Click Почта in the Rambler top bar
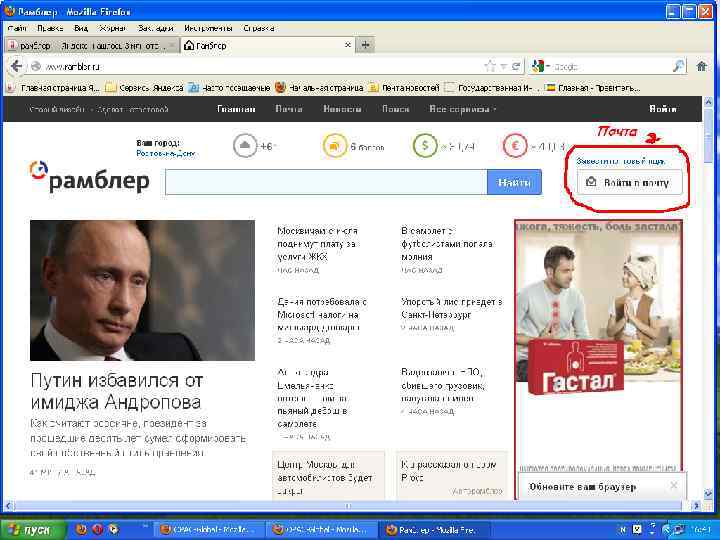The height and width of the screenshot is (540, 720). click(x=289, y=109)
